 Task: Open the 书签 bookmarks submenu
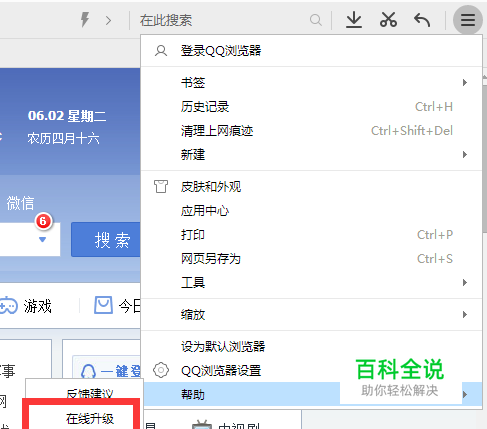click(312, 82)
